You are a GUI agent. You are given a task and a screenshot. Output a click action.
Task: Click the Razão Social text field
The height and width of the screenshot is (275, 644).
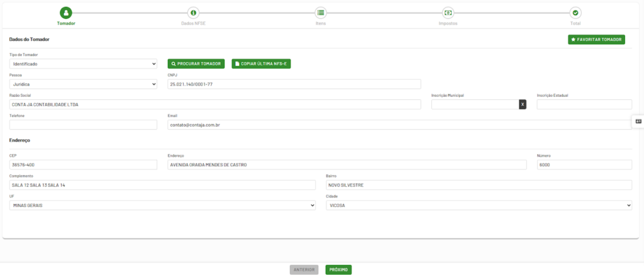coord(215,104)
